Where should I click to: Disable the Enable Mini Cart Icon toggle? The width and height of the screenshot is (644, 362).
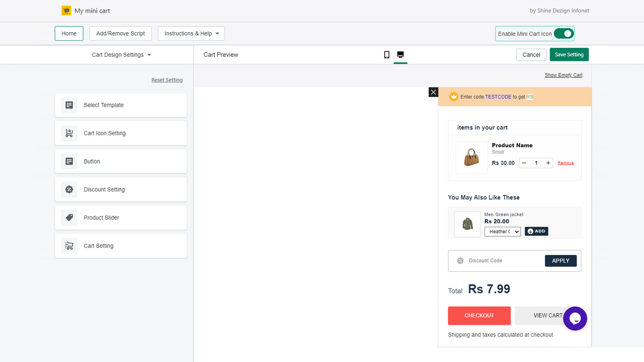(x=564, y=33)
